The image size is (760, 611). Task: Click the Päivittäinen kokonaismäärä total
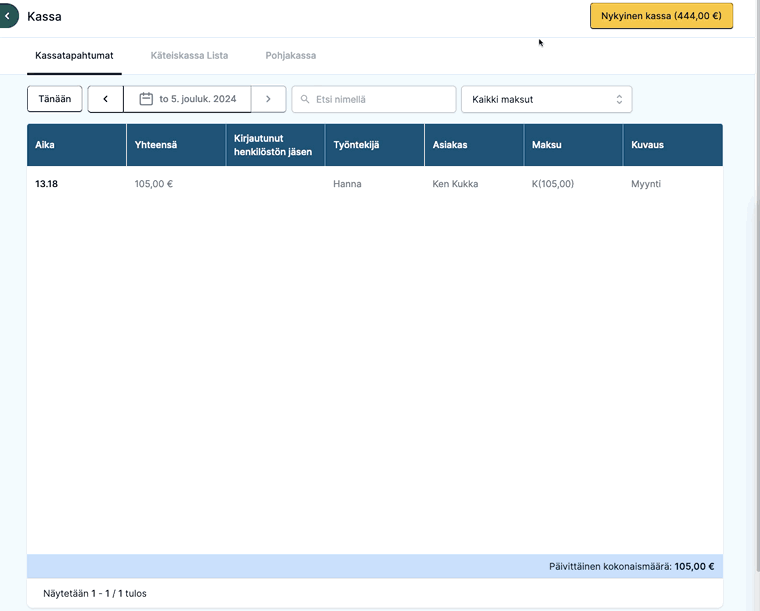click(x=632, y=566)
